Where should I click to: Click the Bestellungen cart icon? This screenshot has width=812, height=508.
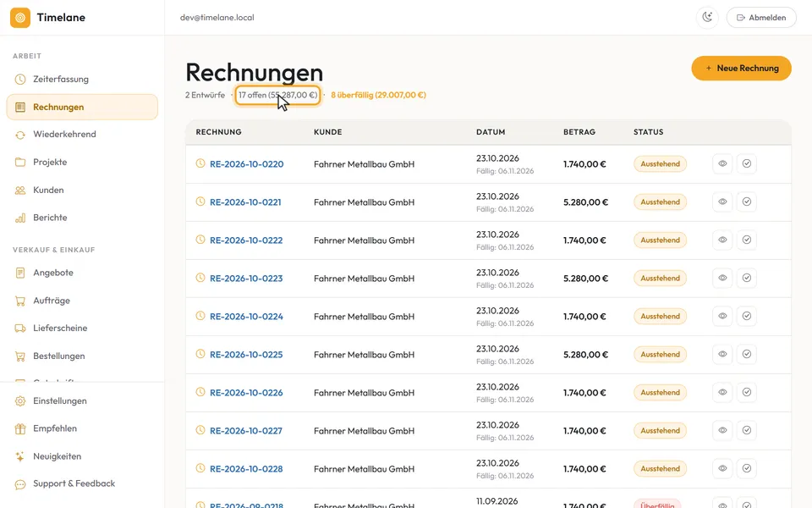20,356
